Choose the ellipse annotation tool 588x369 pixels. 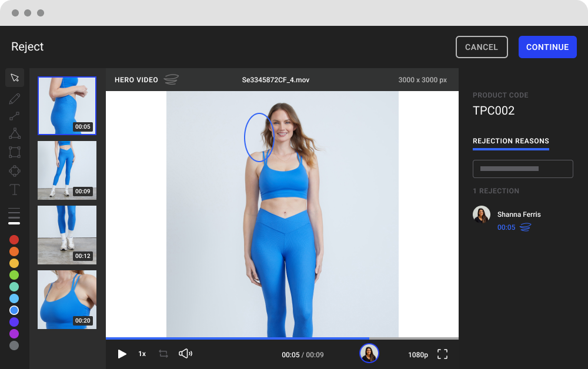click(x=15, y=171)
